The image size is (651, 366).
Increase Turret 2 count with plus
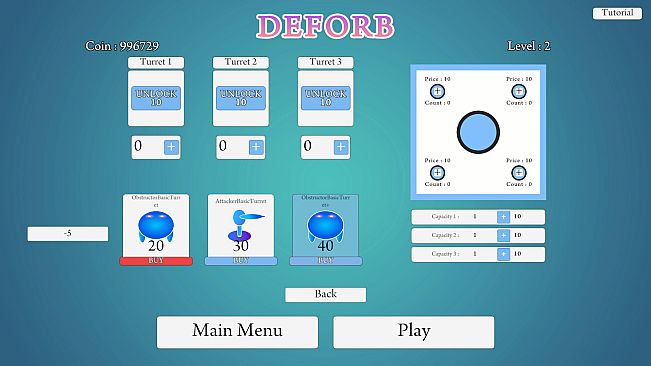pyautogui.click(x=256, y=147)
